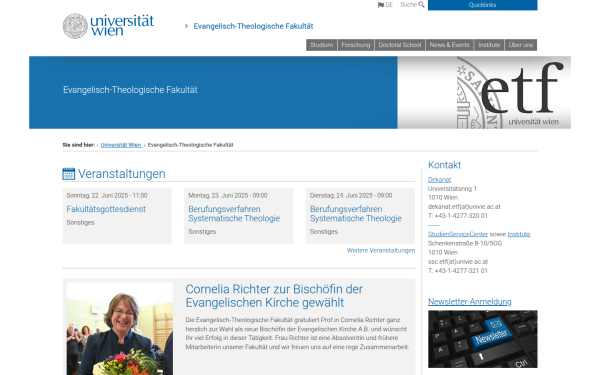Screen dimensions: 600x375
Task: Open the Forschung menu
Action: pyautogui.click(x=356, y=45)
